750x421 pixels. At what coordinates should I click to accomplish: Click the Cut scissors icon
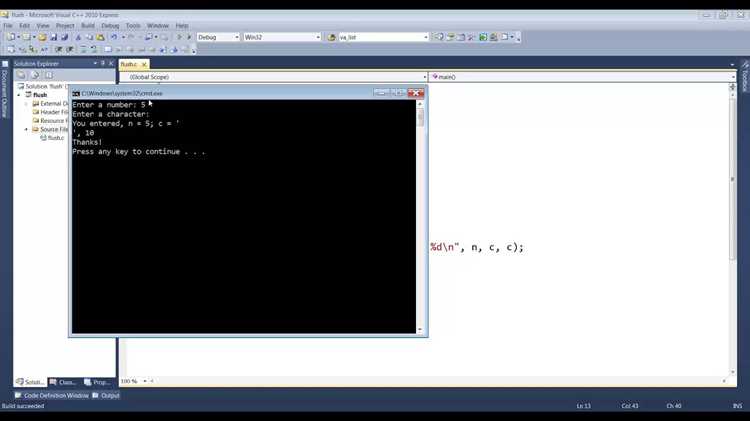[78, 37]
